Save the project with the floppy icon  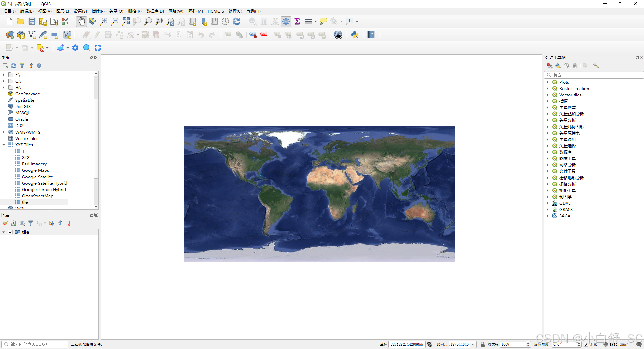[x=32, y=21]
